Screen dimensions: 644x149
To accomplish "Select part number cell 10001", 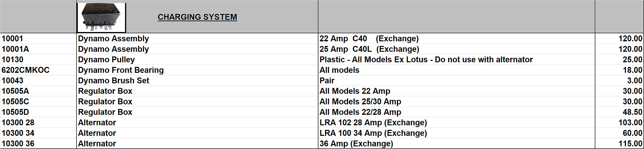I will pyautogui.click(x=12, y=38).
